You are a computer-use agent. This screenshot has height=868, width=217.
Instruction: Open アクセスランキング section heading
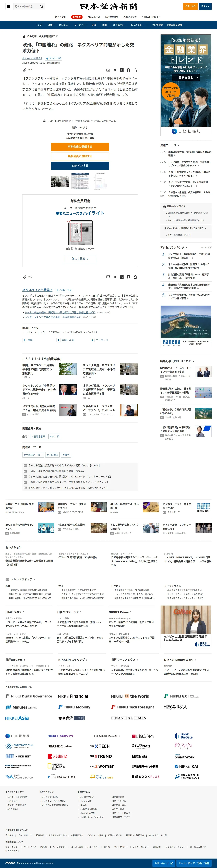point(174,247)
